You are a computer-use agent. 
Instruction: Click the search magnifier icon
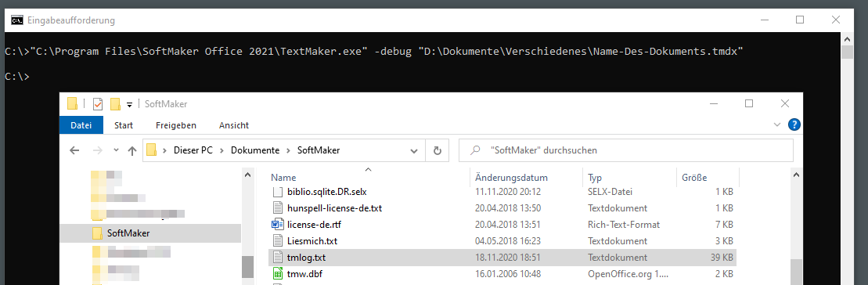(x=475, y=150)
